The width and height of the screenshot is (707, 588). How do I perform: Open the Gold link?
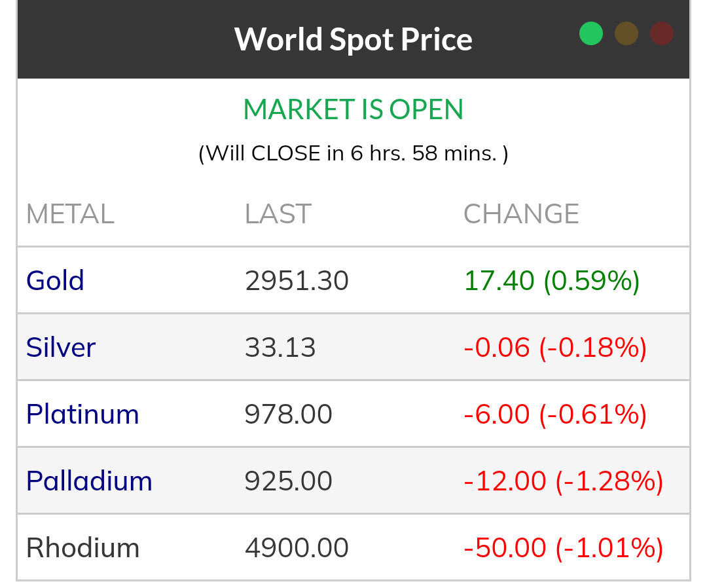click(55, 280)
